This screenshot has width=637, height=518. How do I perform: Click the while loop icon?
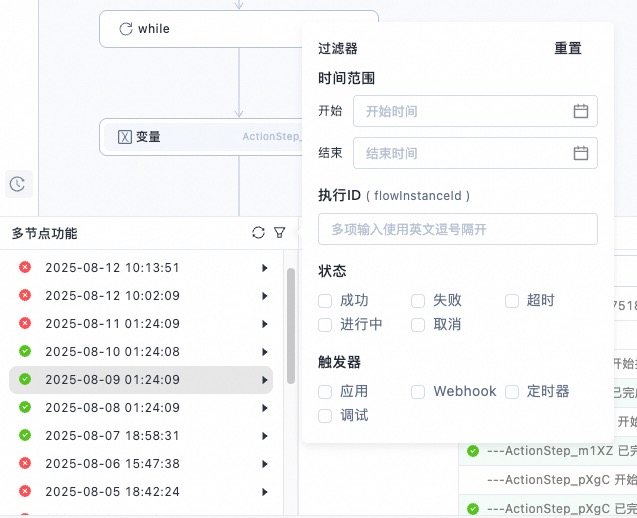(x=126, y=29)
